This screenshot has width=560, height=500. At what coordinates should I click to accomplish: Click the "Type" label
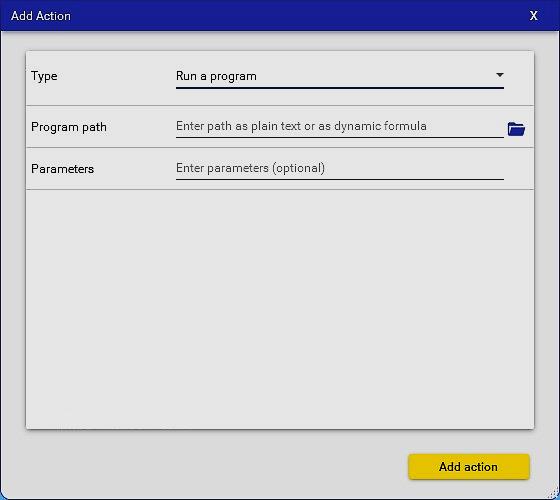pos(44,76)
